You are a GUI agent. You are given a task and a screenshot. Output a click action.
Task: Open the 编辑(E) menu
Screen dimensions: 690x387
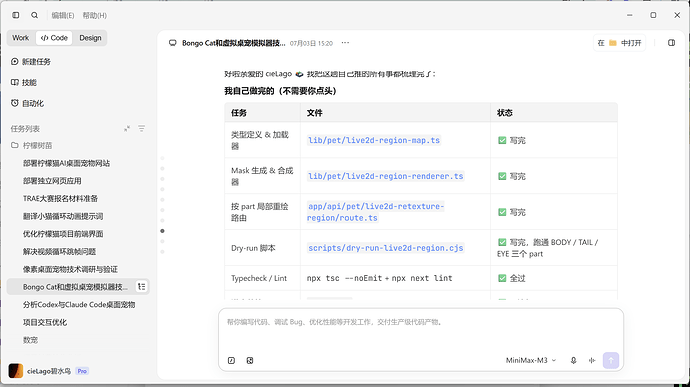coord(62,15)
